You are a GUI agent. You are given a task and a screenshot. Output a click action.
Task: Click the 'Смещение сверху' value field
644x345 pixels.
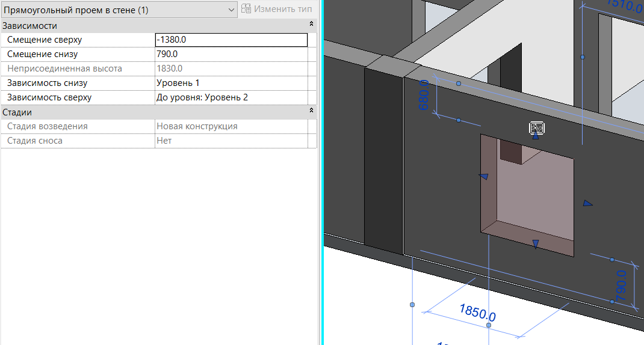point(231,40)
